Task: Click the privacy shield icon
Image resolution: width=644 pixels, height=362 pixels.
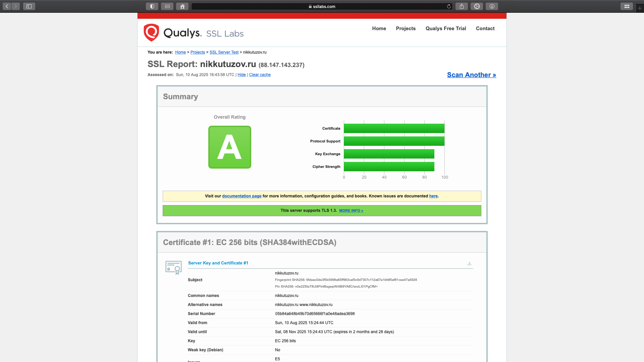Action: [152, 6]
